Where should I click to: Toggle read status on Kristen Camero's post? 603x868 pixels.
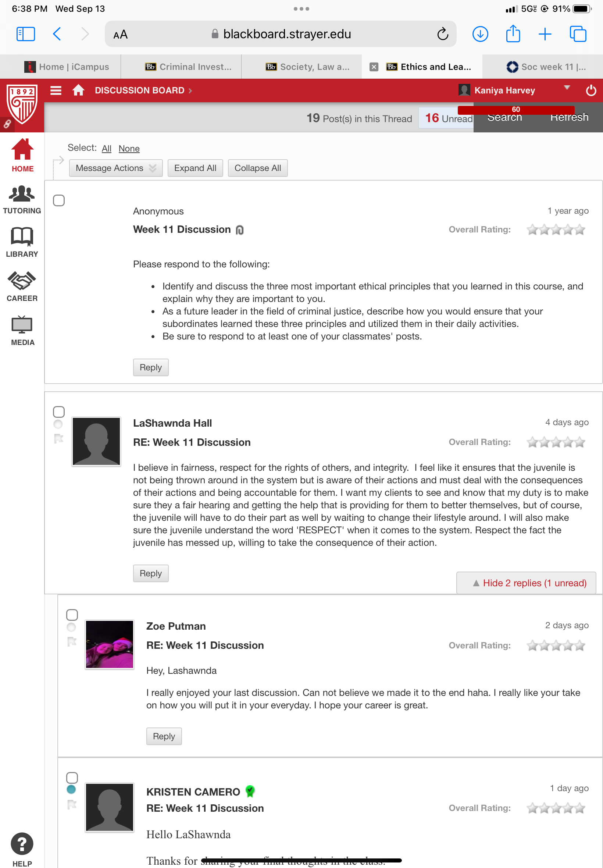71,789
